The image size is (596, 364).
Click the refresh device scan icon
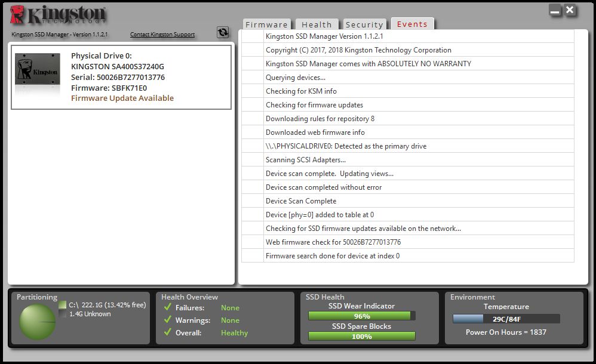[x=223, y=32]
